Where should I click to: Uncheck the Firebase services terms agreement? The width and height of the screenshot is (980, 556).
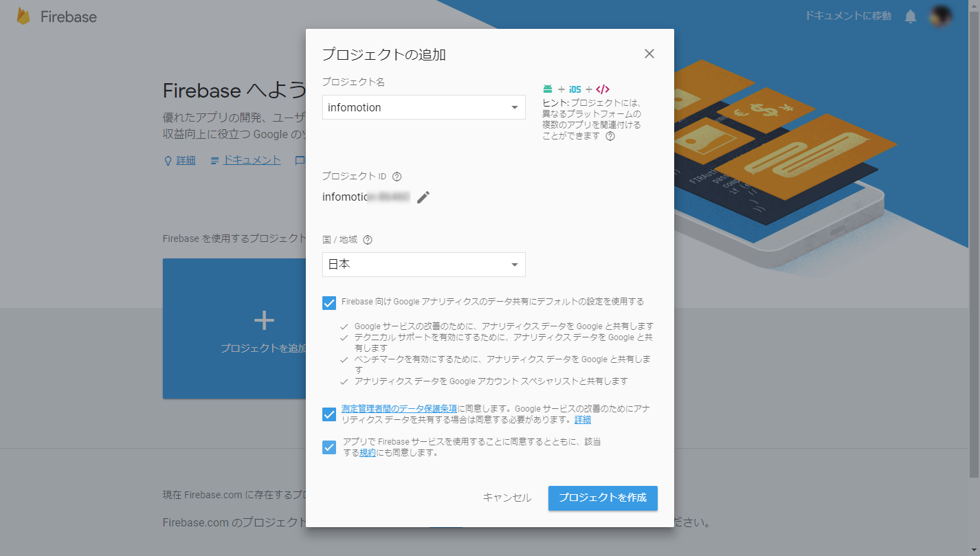tap(328, 447)
